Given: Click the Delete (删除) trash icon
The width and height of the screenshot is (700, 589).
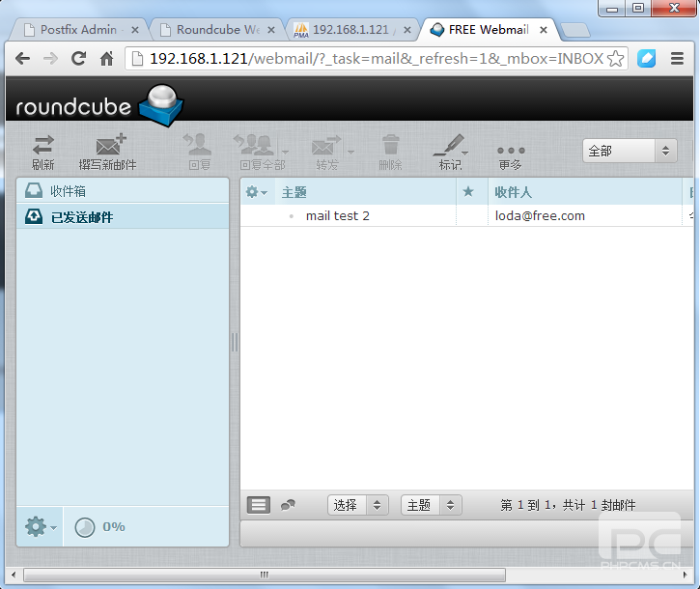Looking at the screenshot, I should [391, 153].
